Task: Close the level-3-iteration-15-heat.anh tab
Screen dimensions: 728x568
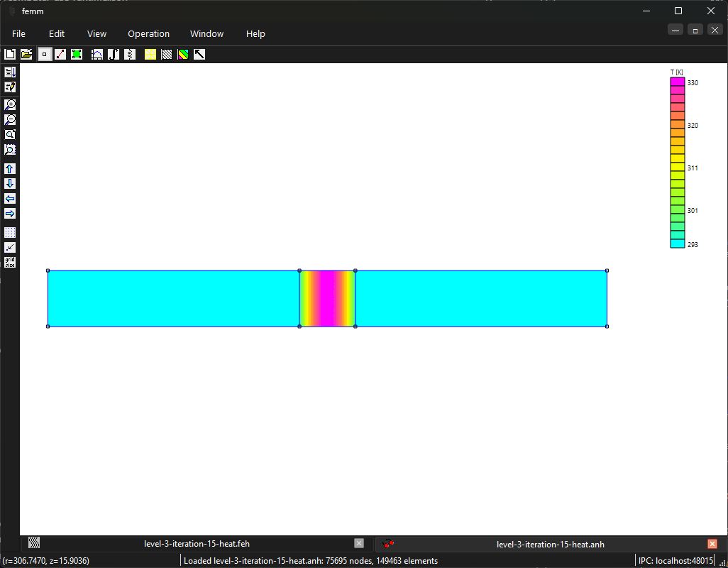Action: click(712, 543)
